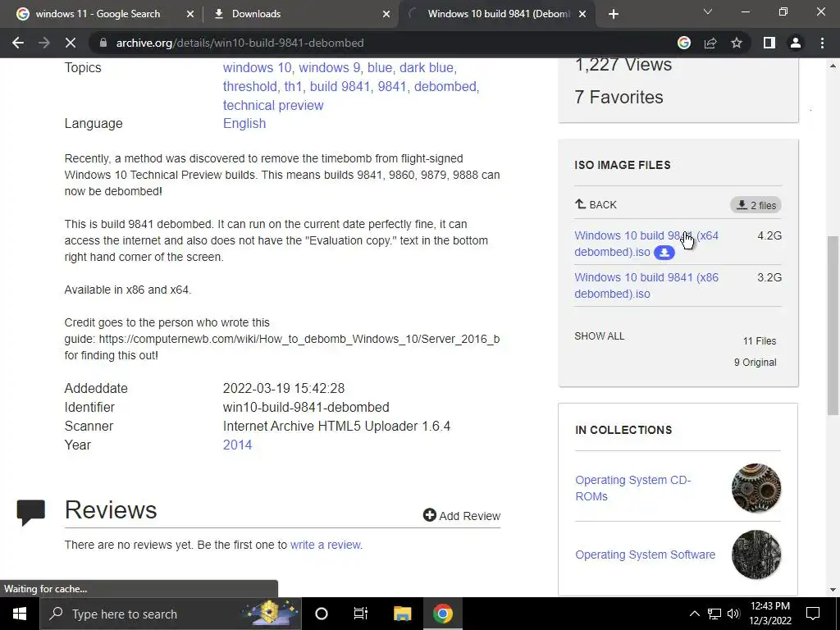Share this page using share icon
Image resolution: width=840 pixels, height=630 pixels.
point(710,43)
